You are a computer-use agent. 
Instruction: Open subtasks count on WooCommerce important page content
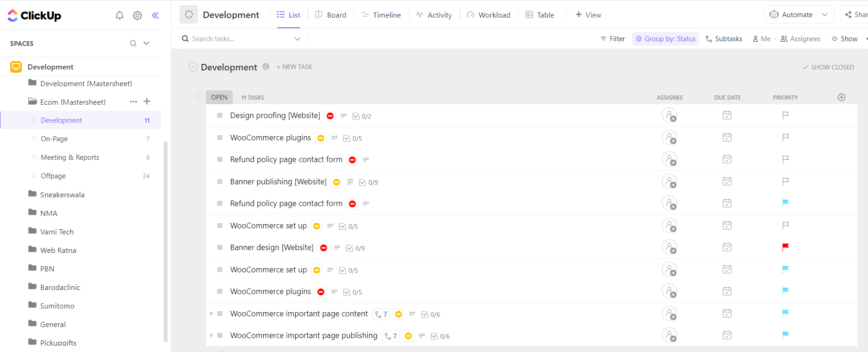click(381, 314)
